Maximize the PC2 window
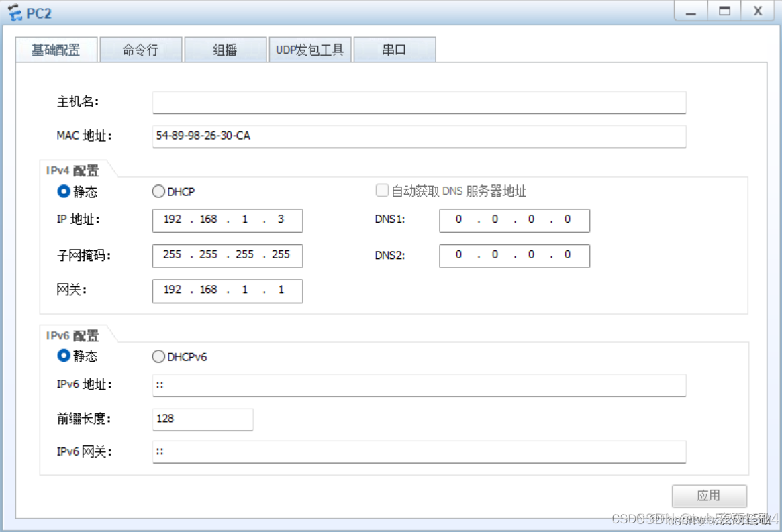782x532 pixels. click(724, 11)
